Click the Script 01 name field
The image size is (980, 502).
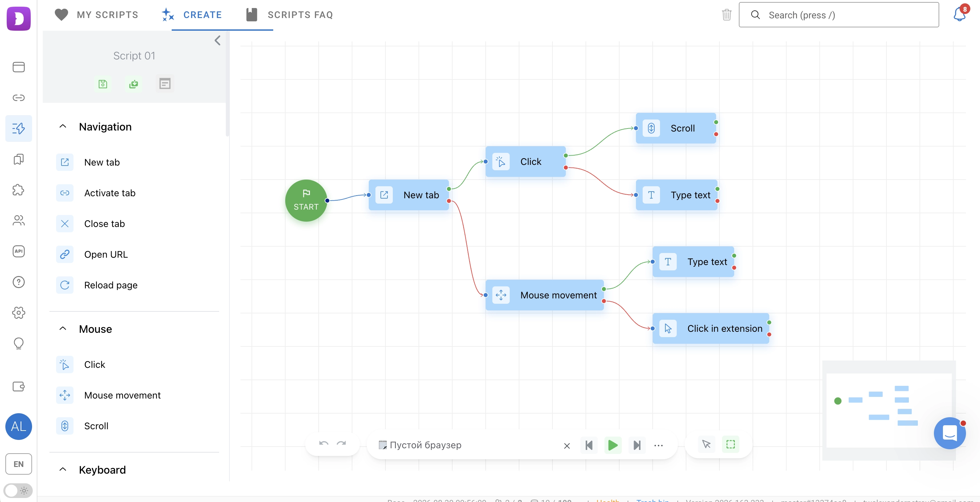pyautogui.click(x=134, y=55)
